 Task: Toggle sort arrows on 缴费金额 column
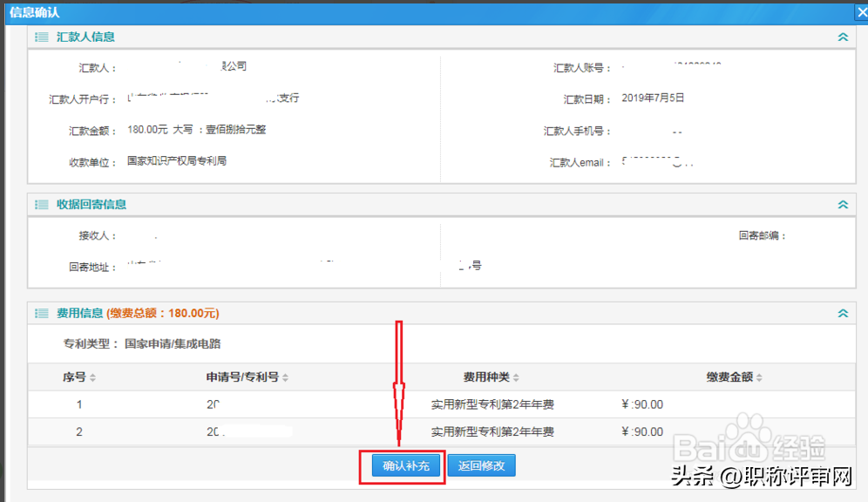coord(760,378)
